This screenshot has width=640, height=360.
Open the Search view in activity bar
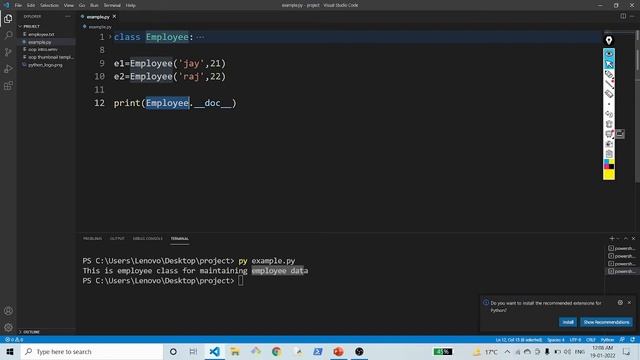pos(8,36)
